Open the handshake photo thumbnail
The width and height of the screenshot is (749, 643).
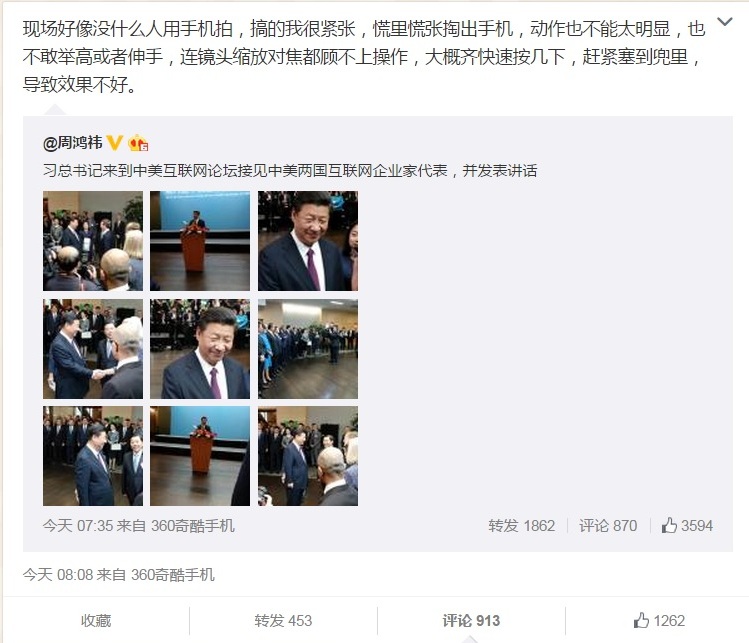(x=93, y=349)
